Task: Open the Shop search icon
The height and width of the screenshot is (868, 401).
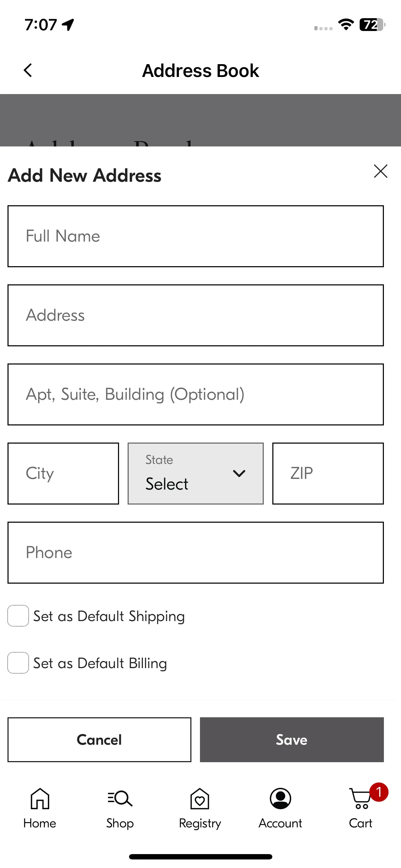Action: [120, 799]
